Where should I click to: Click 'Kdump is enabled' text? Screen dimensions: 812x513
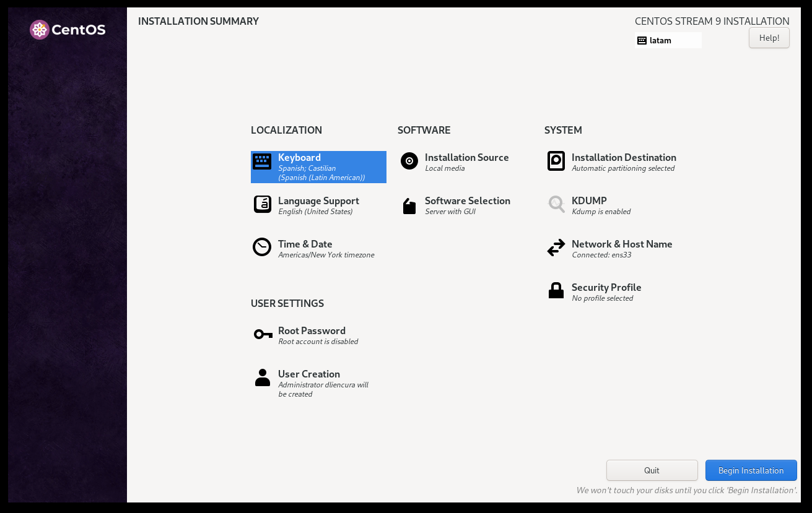pos(601,212)
